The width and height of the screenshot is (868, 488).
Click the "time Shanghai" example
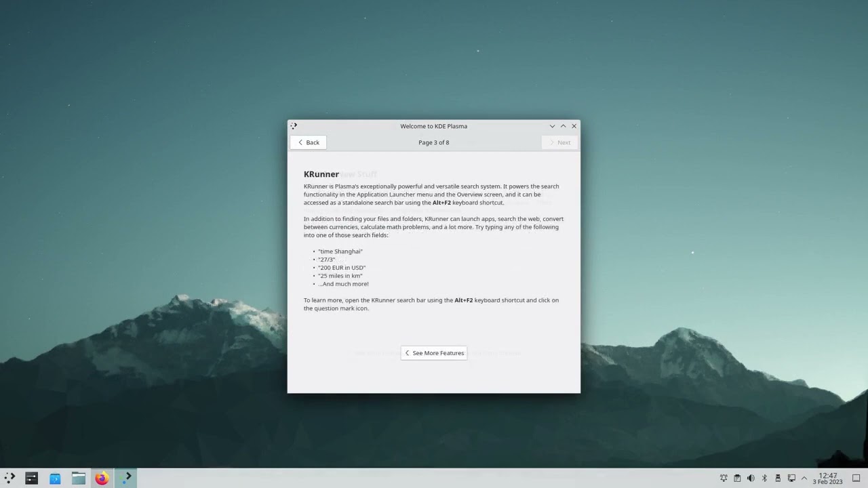click(x=340, y=251)
